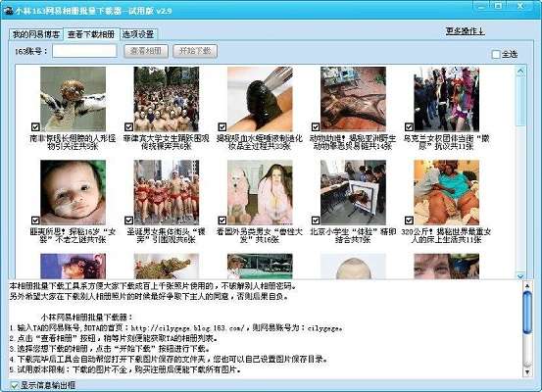Image resolution: width=542 pixels, height=392 pixels.
Task: Select the crowd album thumbnail (菲律宾大学)
Action: point(167,99)
